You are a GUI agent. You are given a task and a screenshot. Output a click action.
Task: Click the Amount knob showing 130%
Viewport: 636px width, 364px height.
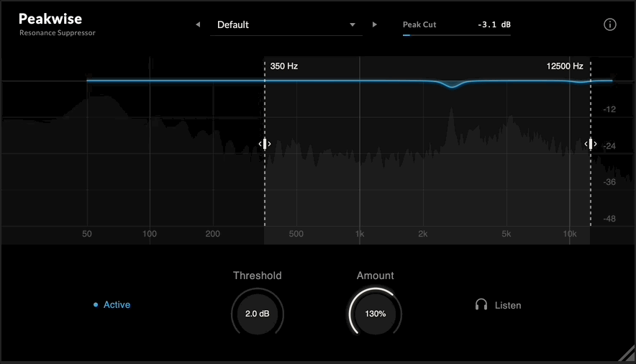pyautogui.click(x=375, y=314)
